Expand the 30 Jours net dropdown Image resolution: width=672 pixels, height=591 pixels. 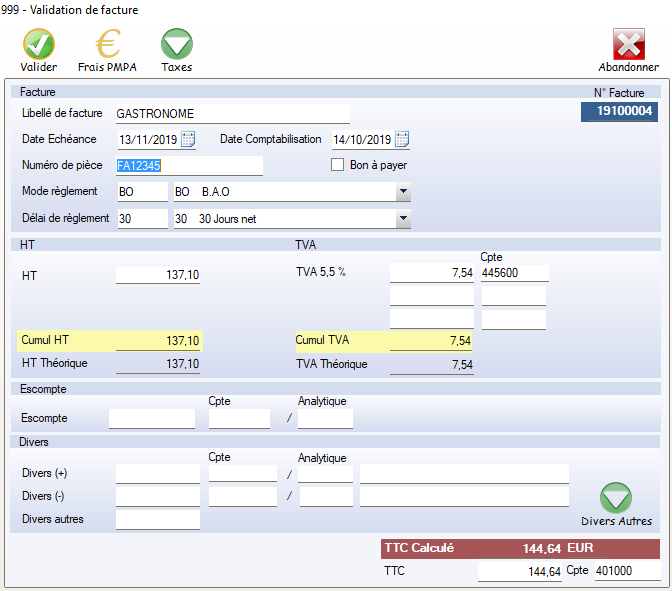click(402, 218)
